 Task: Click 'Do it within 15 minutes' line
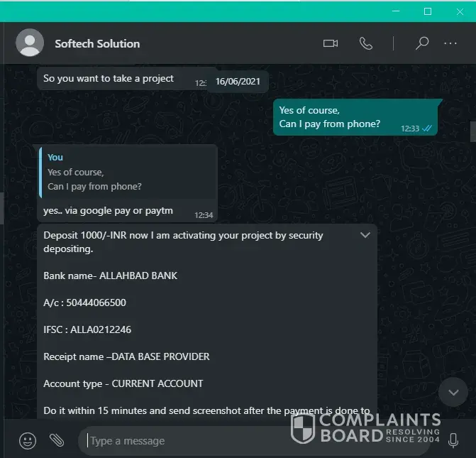point(206,410)
